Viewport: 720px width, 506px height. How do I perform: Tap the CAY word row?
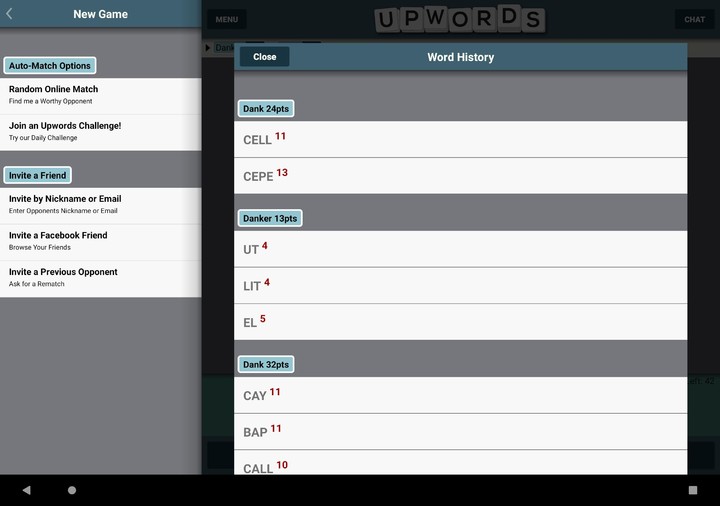[x=460, y=395]
